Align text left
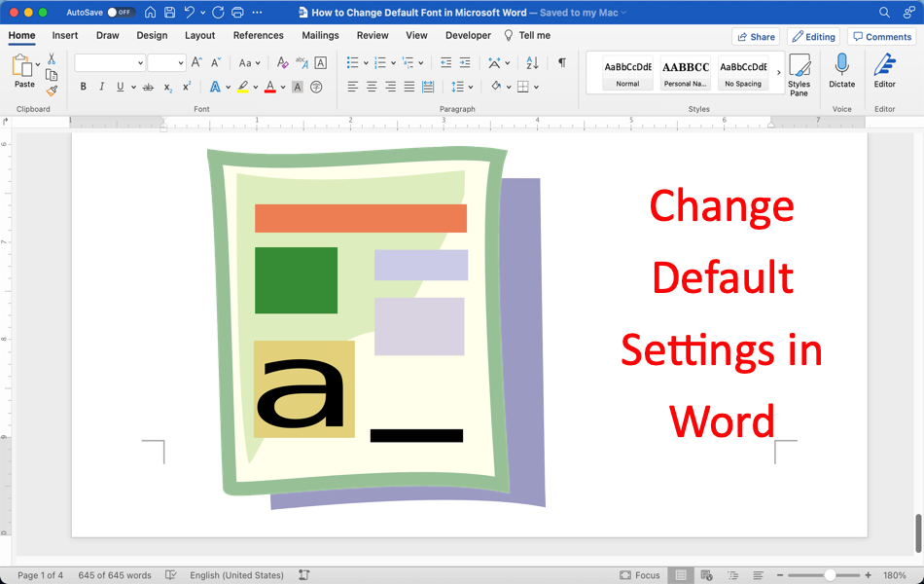924x584 pixels. (x=352, y=88)
